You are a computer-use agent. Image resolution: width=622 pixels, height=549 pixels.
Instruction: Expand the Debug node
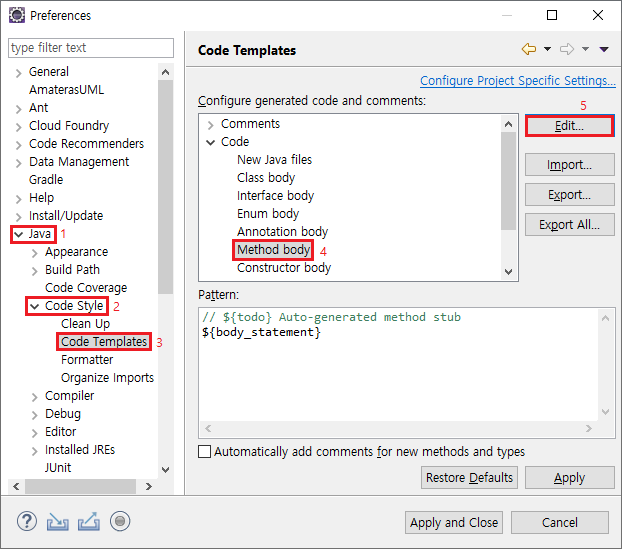pos(35,415)
